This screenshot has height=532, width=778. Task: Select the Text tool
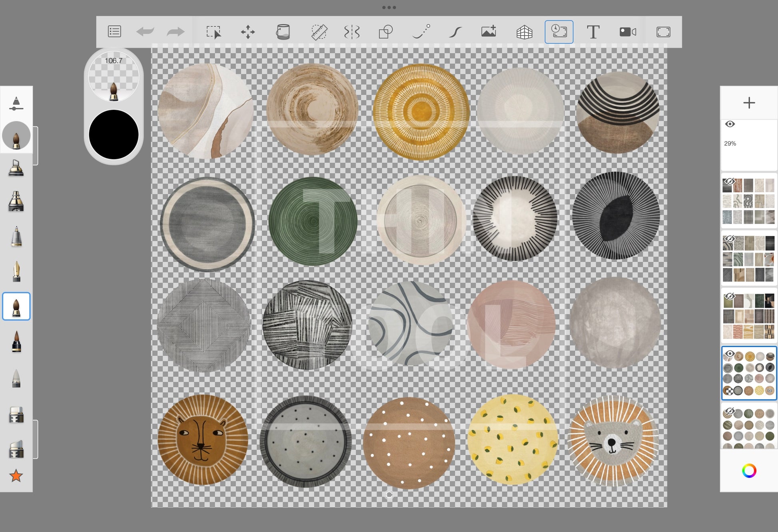[593, 32]
